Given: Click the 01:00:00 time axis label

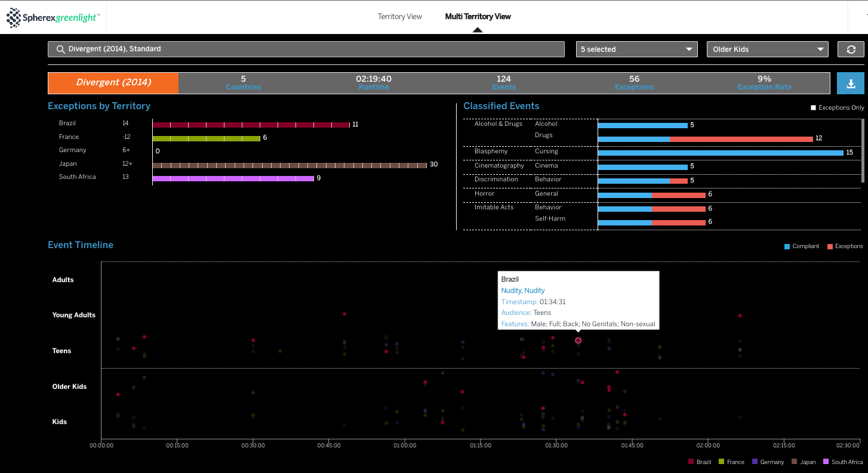Looking at the screenshot, I should click(x=405, y=446).
